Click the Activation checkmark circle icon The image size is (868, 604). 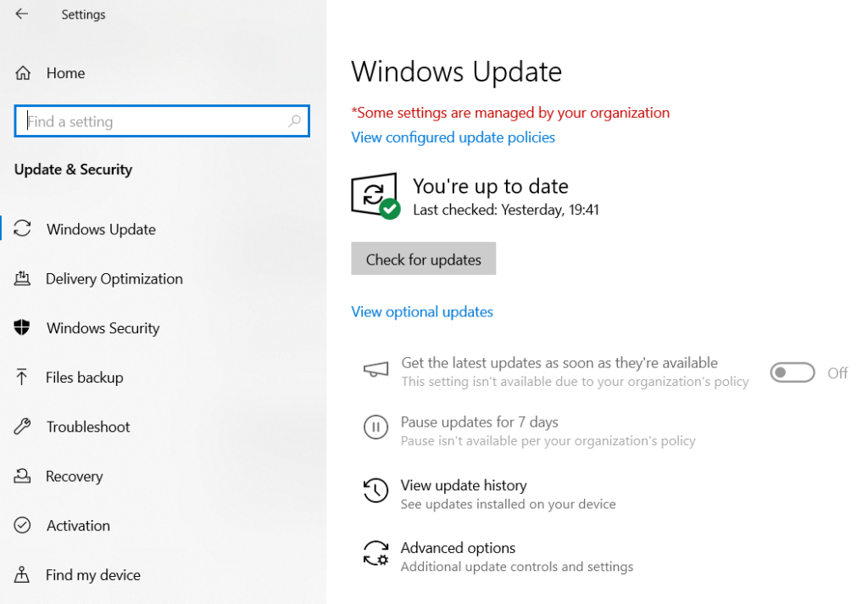click(x=22, y=525)
